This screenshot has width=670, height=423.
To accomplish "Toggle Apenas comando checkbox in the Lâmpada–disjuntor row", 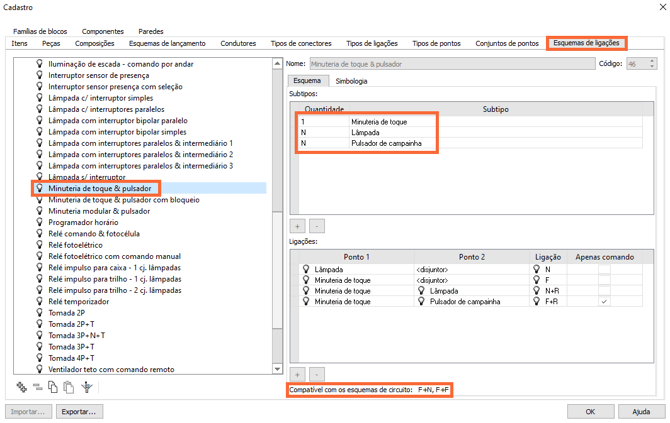I will (x=604, y=270).
